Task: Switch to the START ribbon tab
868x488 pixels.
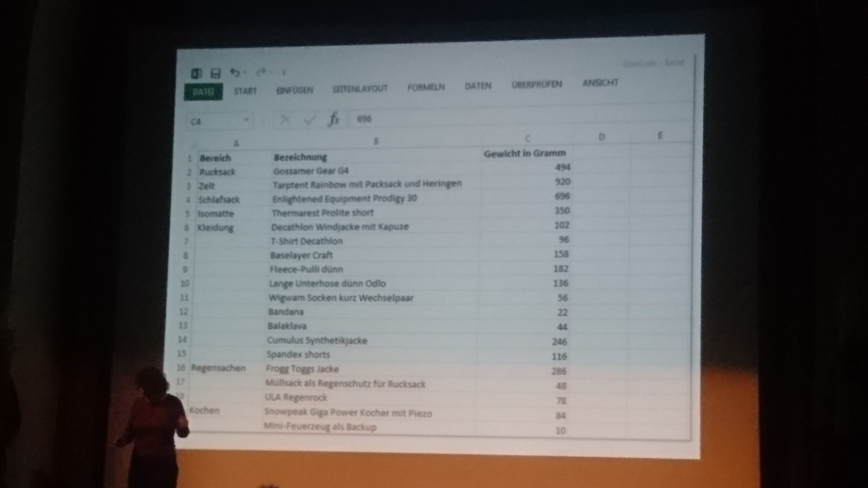Action: click(x=245, y=91)
